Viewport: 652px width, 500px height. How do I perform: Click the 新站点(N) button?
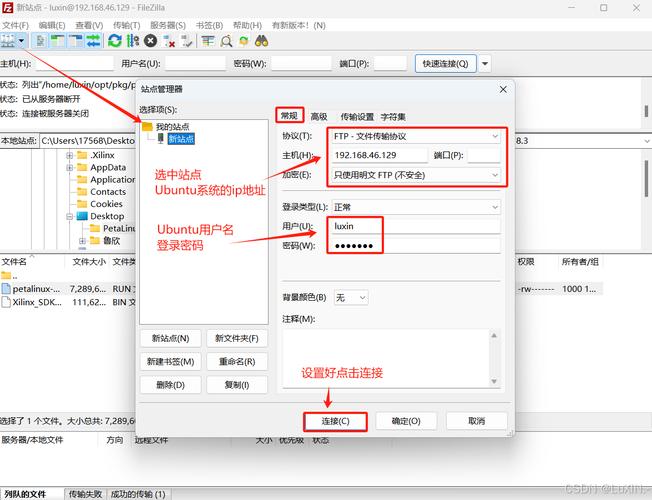point(170,338)
